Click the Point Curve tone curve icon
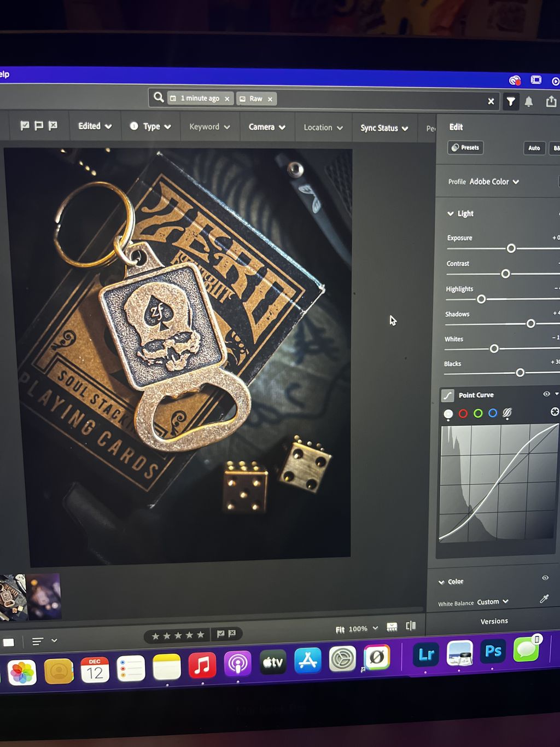 point(448,395)
